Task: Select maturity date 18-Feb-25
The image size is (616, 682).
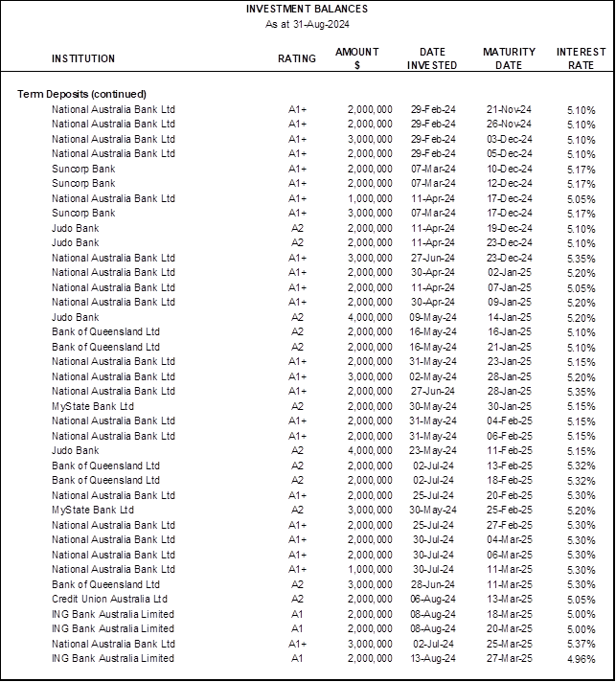Action: point(509,480)
